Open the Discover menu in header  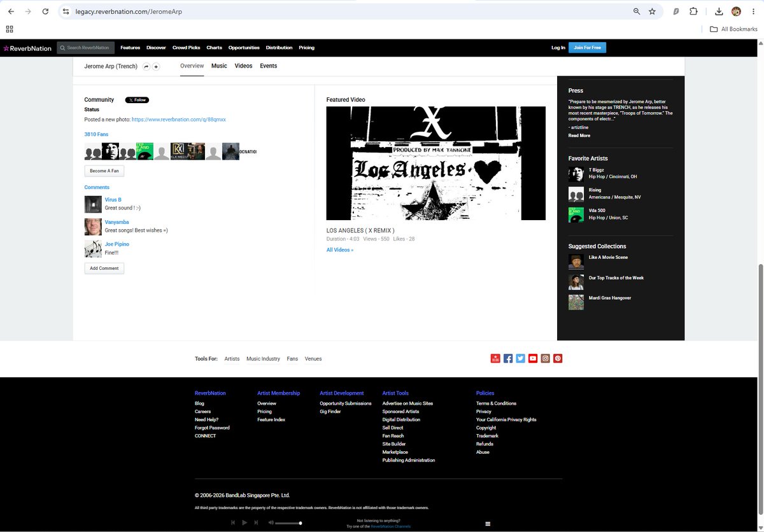tap(156, 48)
